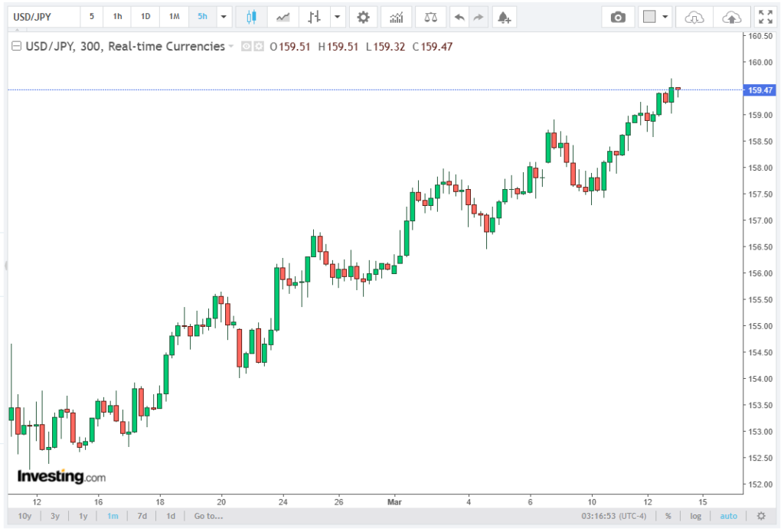The image size is (784, 532).
Task: Add an alert with the bell icon
Action: 502,17
